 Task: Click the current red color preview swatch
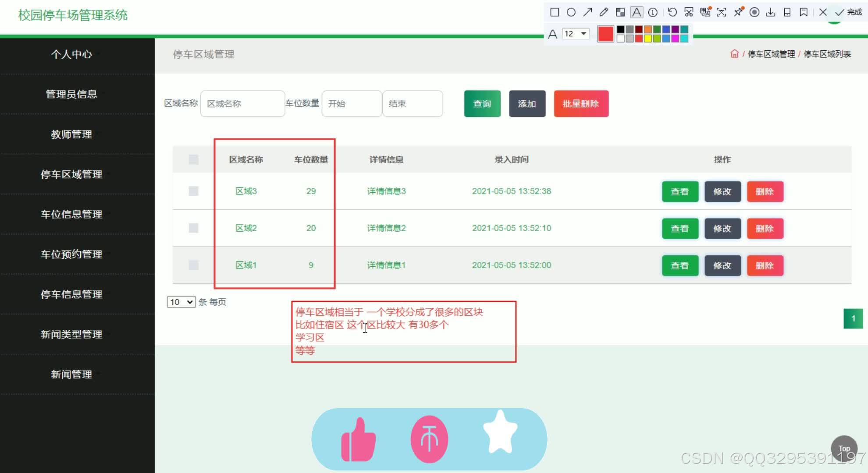[605, 34]
